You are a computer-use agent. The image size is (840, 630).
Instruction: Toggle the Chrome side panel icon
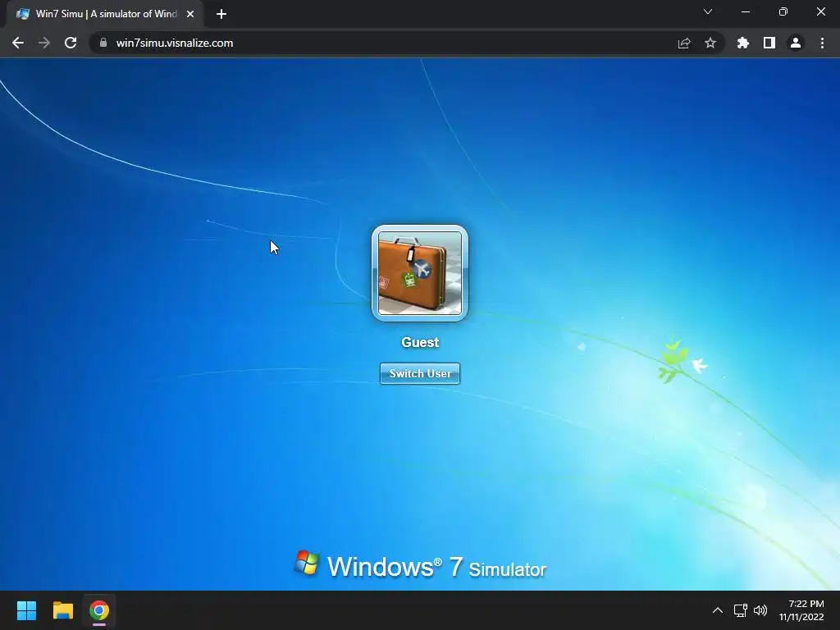(x=769, y=43)
